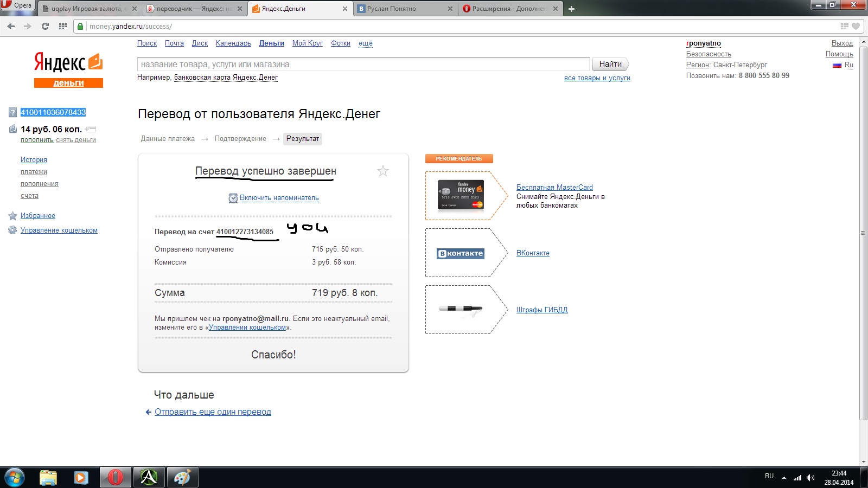
Task: Click the Russian flag language icon
Action: coord(837,65)
